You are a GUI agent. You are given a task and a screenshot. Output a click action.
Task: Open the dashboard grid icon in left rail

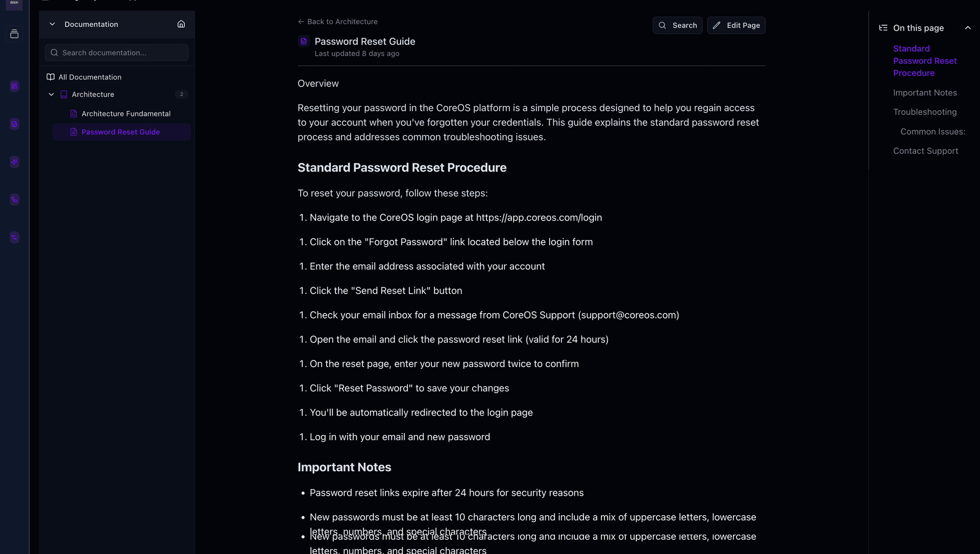[14, 86]
